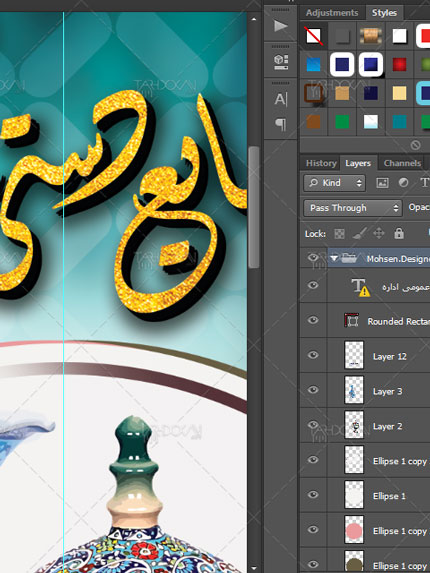
Task: Apply the teal style swatch
Action: click(x=399, y=122)
